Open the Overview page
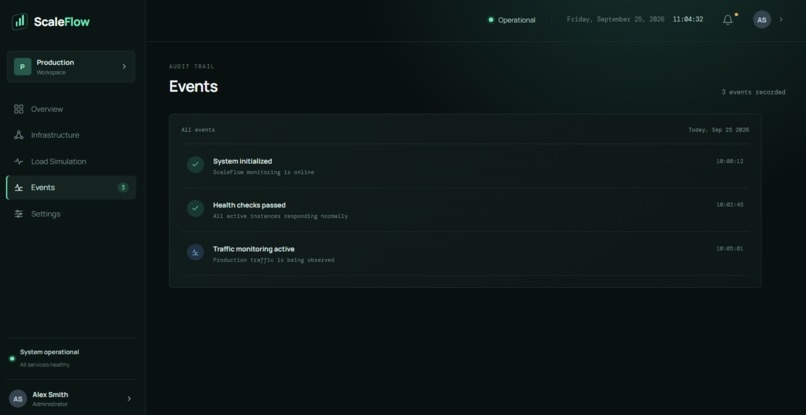The height and width of the screenshot is (415, 806). tap(71, 109)
